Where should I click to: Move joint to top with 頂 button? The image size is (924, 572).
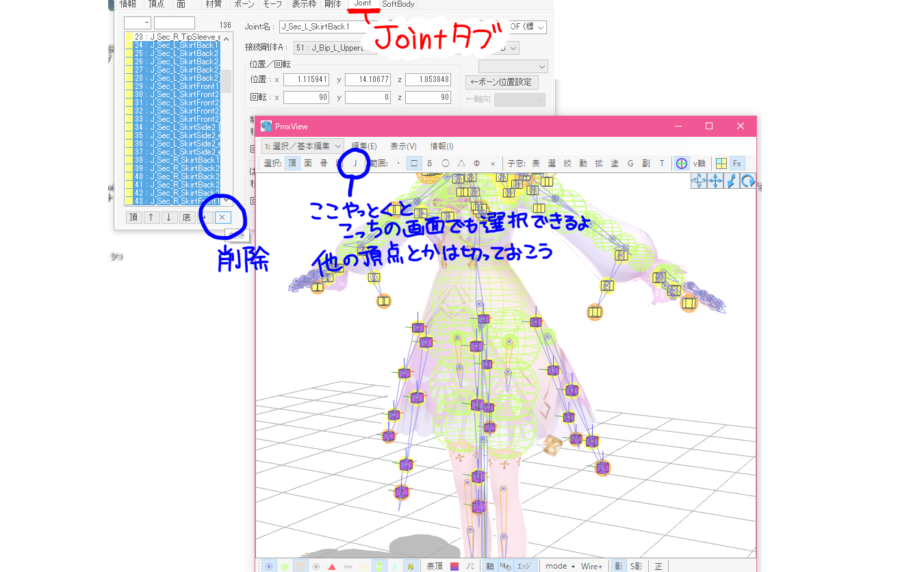(x=134, y=218)
